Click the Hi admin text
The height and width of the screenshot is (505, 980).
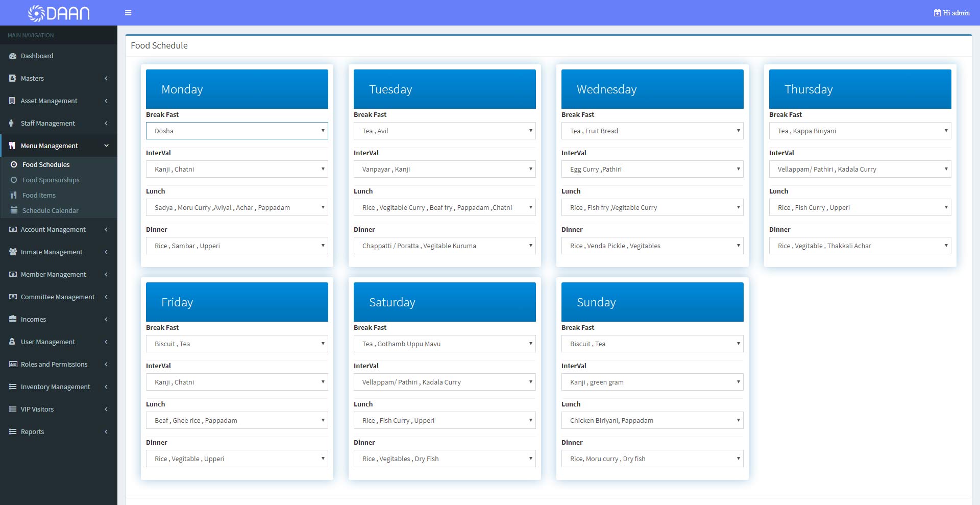pos(956,13)
